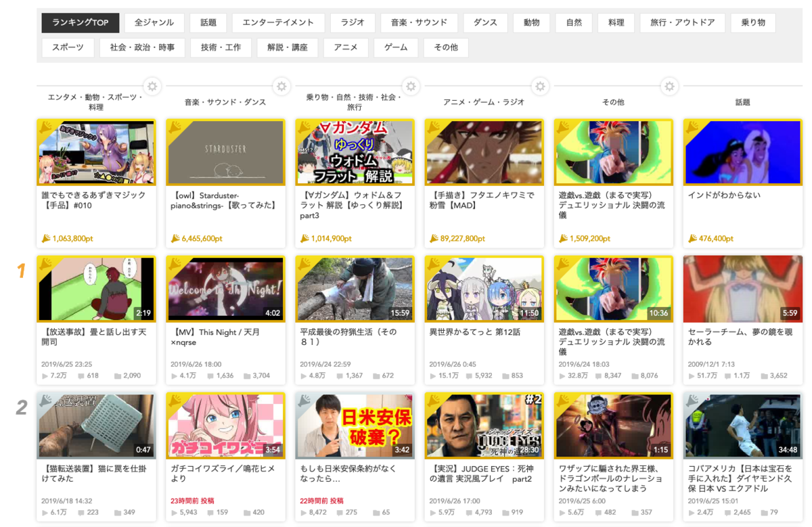Click title 【owl】Starduster 歌ってみた
The image size is (812, 527).
point(224,200)
